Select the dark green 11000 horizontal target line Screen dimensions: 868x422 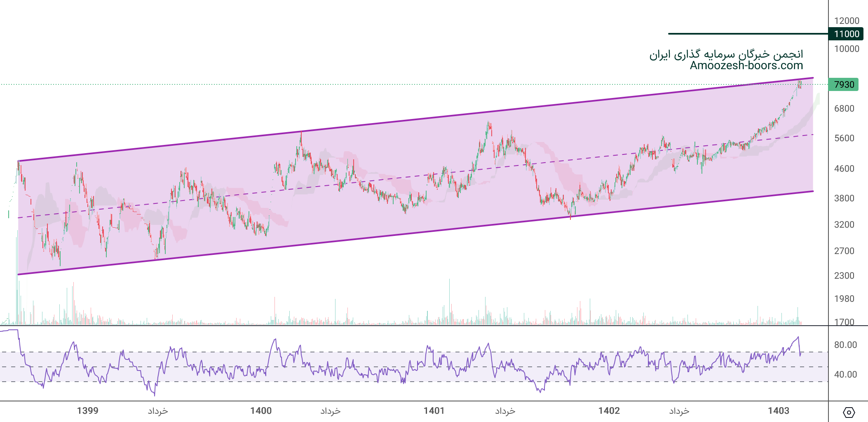(x=748, y=34)
